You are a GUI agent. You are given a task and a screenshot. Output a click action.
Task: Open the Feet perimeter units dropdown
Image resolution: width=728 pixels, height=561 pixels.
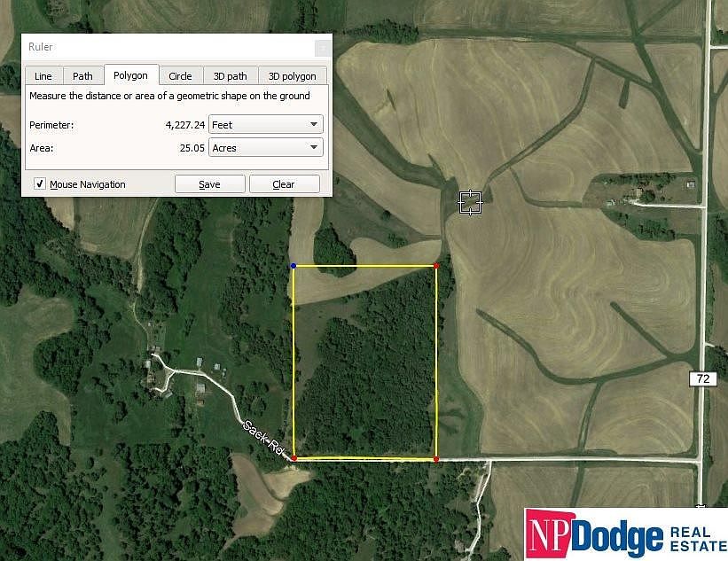click(265, 124)
